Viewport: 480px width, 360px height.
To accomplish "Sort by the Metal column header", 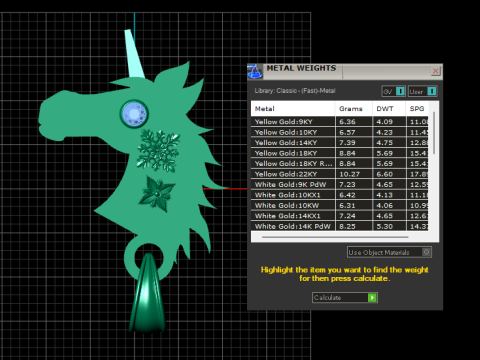I will pyautogui.click(x=293, y=109).
